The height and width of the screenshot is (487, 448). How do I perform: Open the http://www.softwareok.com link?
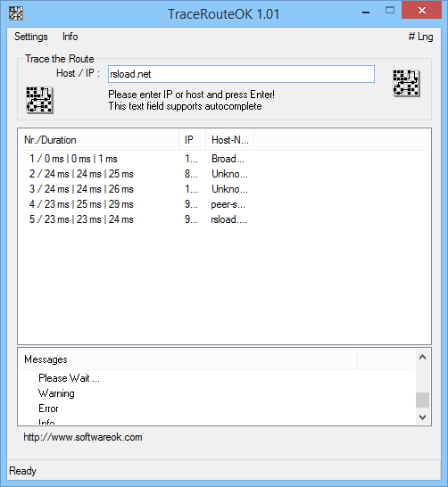(x=83, y=437)
